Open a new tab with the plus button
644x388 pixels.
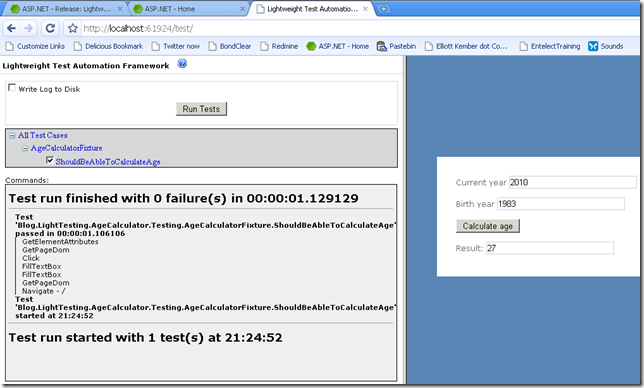(x=383, y=9)
